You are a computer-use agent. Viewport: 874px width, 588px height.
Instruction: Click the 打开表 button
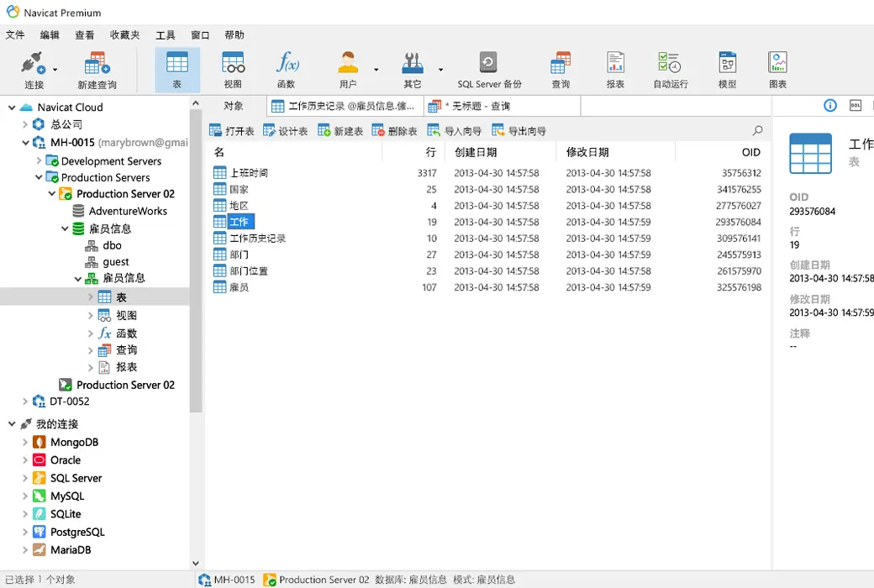[232, 131]
